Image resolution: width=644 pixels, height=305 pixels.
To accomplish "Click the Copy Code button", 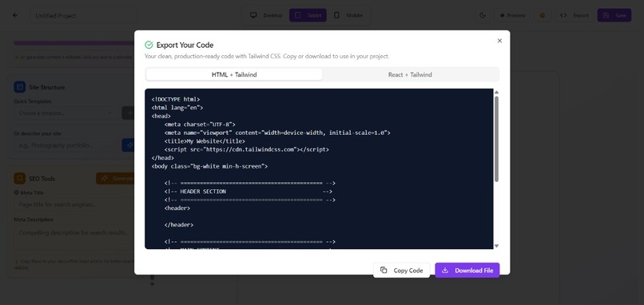I will [x=401, y=270].
